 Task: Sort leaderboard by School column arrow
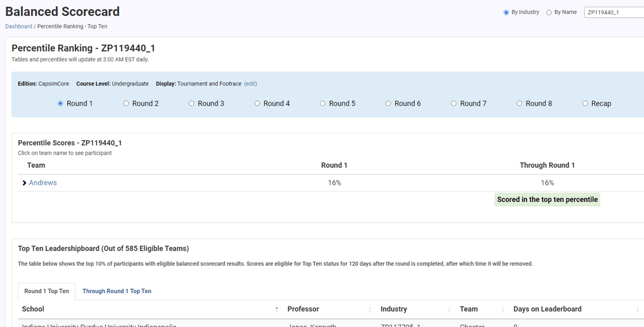[x=277, y=309]
